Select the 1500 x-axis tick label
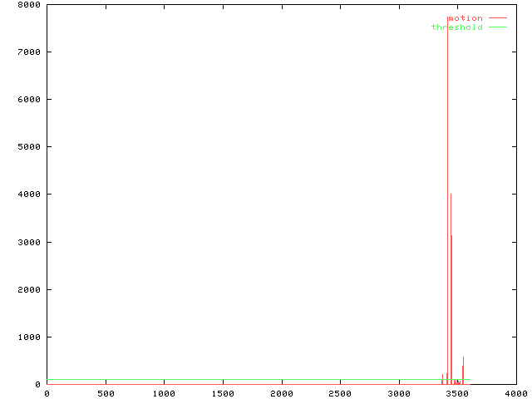532x399 pixels. tap(223, 393)
